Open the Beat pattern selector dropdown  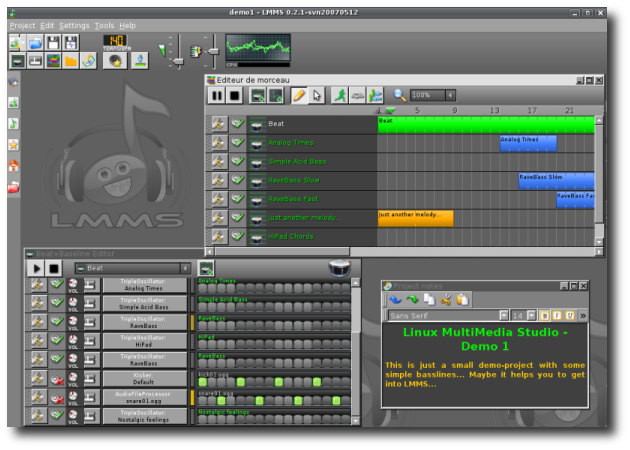185,268
